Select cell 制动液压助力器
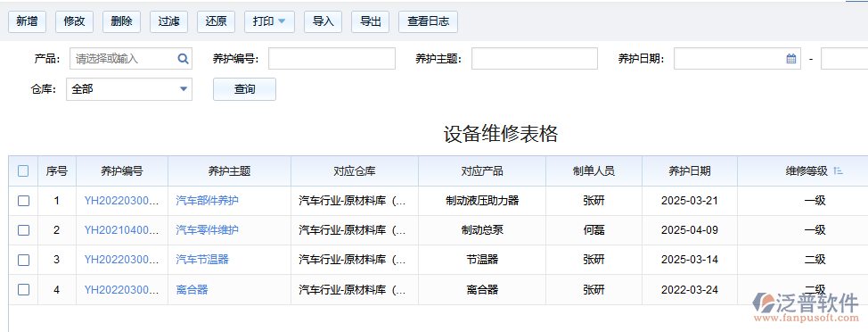 [482, 201]
